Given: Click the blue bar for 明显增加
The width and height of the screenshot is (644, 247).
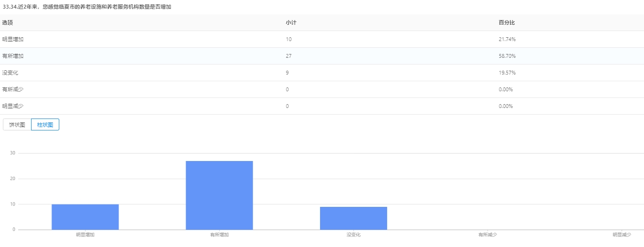Looking at the screenshot, I should pyautogui.click(x=85, y=217).
